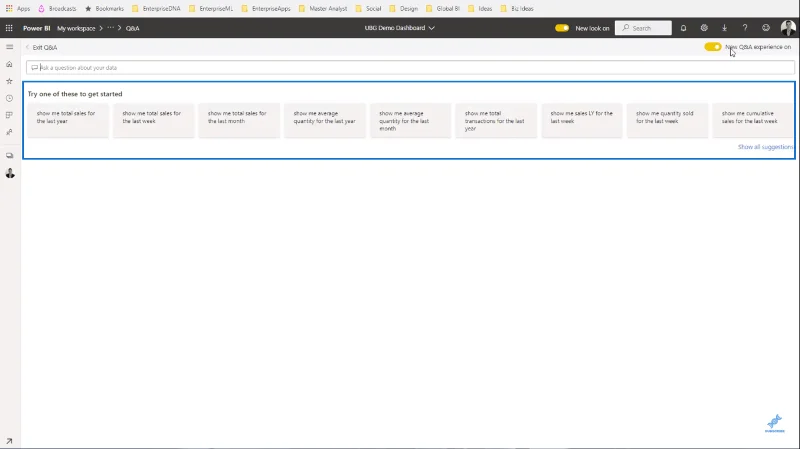Open the Master Analyst bookmark folder
Viewport: 800px width, 449px height.
(323, 9)
